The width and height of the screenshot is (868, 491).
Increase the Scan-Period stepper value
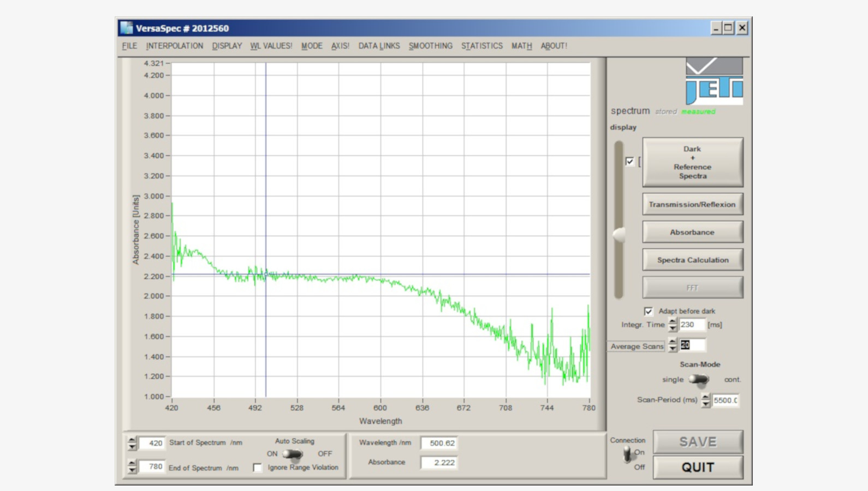tap(706, 397)
